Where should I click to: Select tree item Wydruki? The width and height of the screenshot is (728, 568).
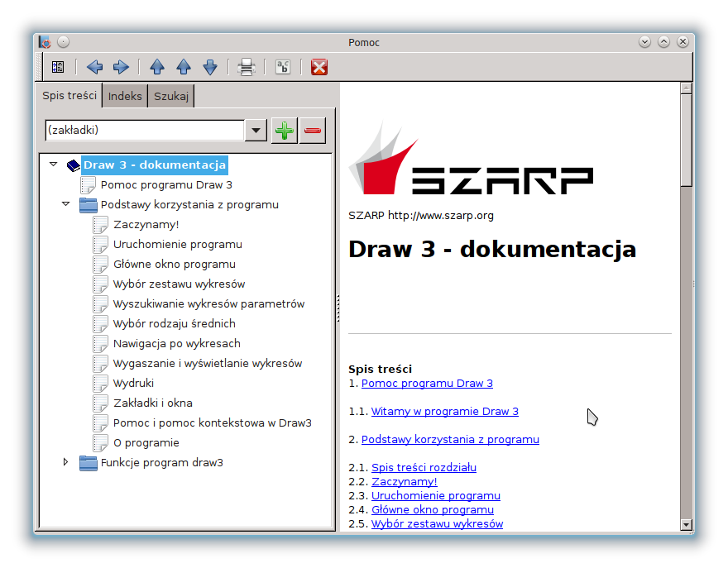pyautogui.click(x=134, y=384)
